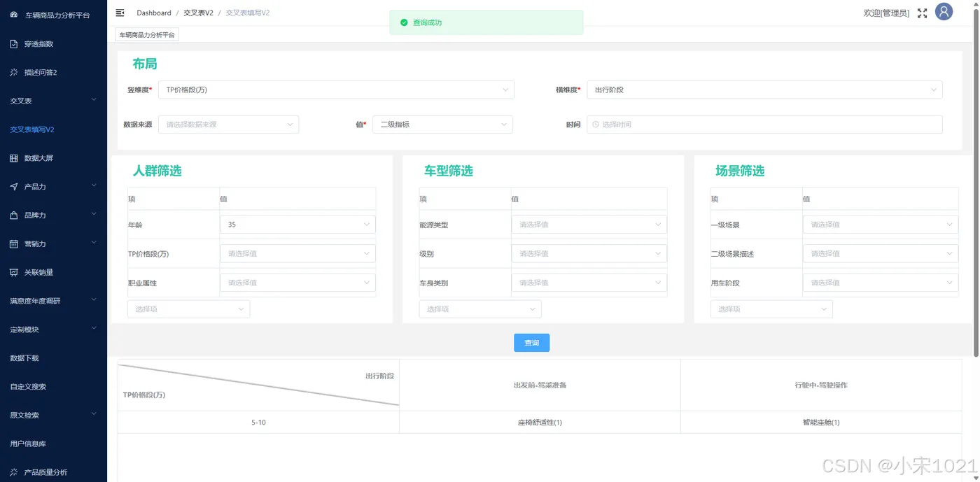Open 选择项 dropdown under 人群筛选
Image resolution: width=980 pixels, height=482 pixels.
coord(188,309)
